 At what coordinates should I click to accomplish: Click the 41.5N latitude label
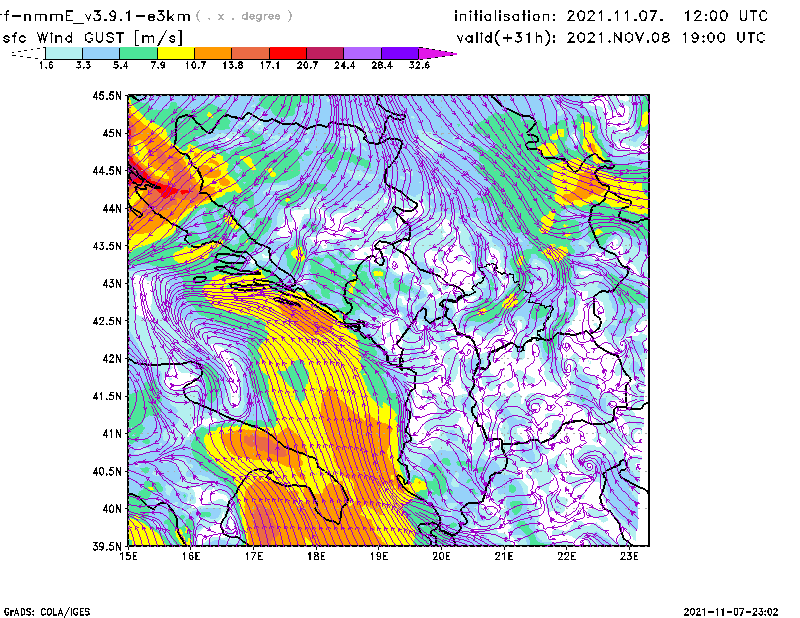(x=107, y=396)
